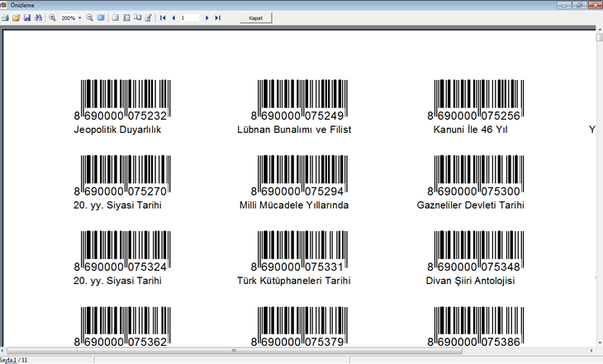Click the binoculars Find icon
603x364 pixels.
(x=38, y=17)
